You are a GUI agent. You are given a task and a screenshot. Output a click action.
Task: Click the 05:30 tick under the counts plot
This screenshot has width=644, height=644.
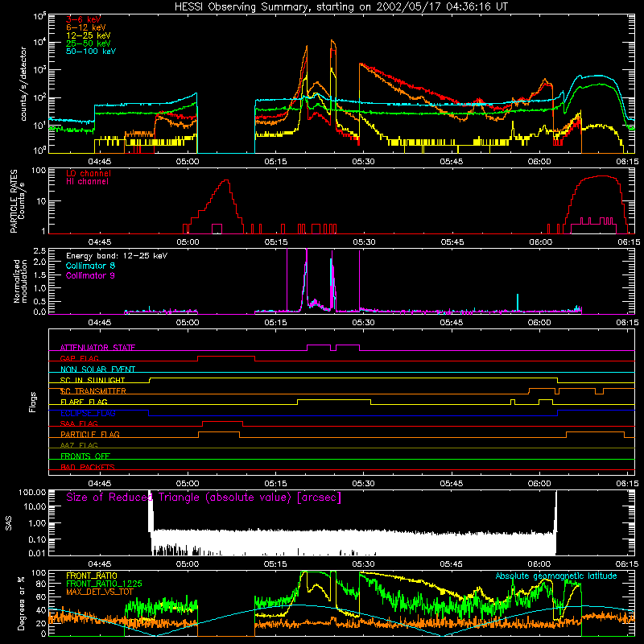click(x=363, y=162)
